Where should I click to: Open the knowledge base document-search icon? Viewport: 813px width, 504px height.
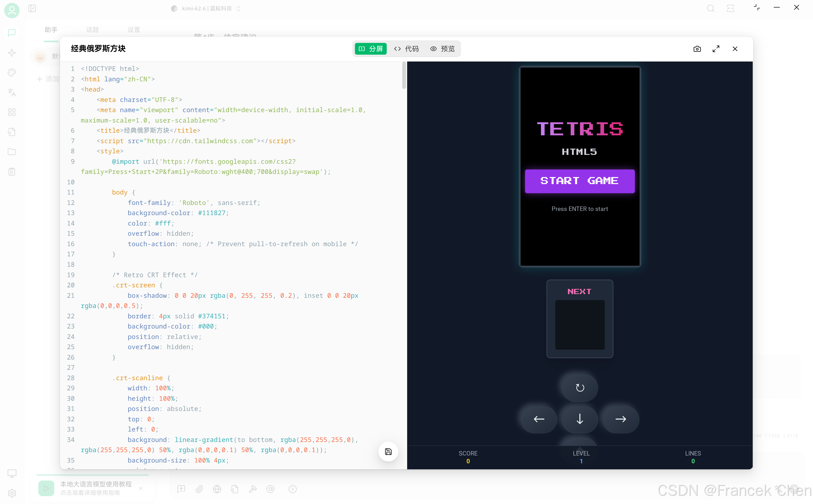[x=12, y=132]
